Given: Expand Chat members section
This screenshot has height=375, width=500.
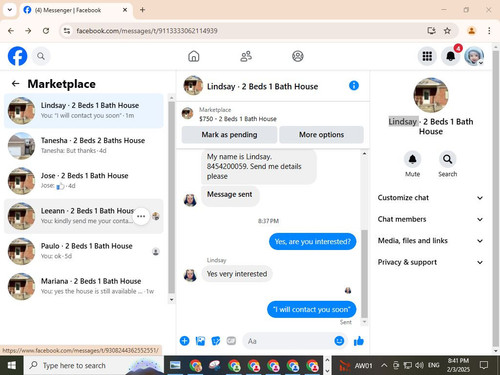Looking at the screenshot, I should click(430, 219).
